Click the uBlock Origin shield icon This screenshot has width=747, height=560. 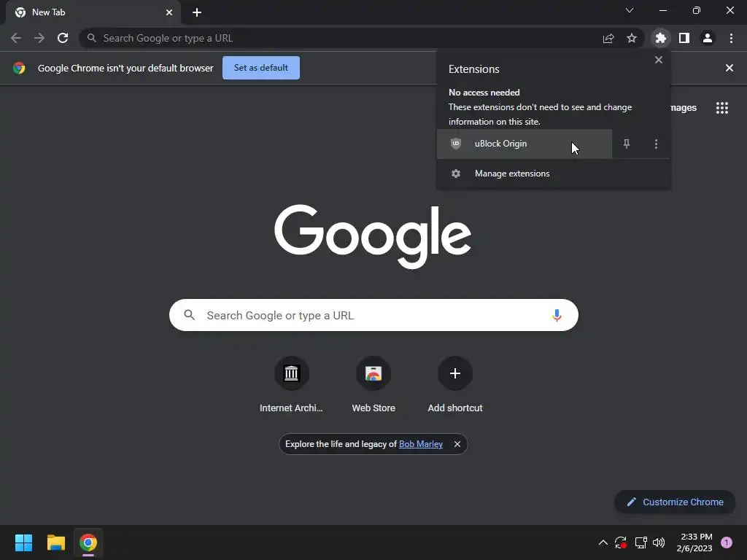point(456,144)
